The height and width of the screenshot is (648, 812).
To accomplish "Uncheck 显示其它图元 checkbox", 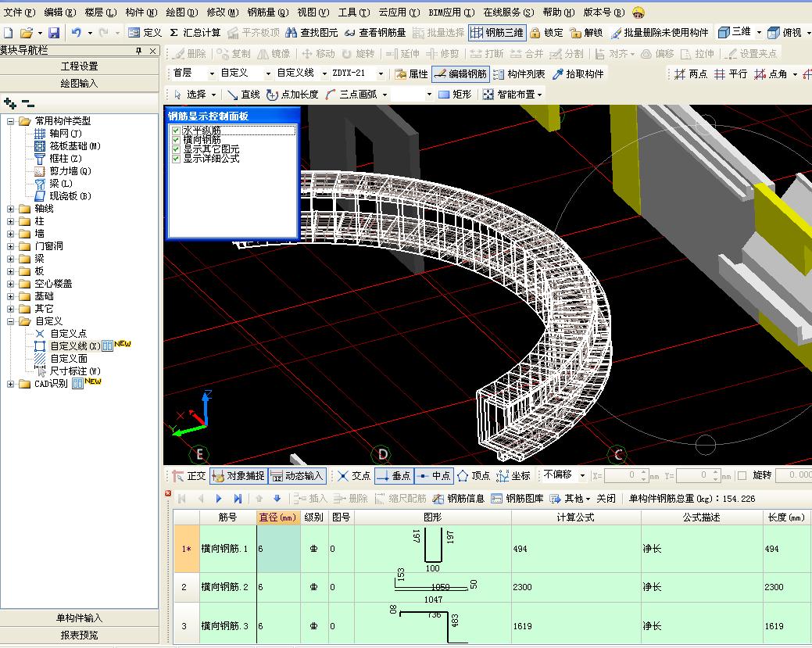I will 176,149.
